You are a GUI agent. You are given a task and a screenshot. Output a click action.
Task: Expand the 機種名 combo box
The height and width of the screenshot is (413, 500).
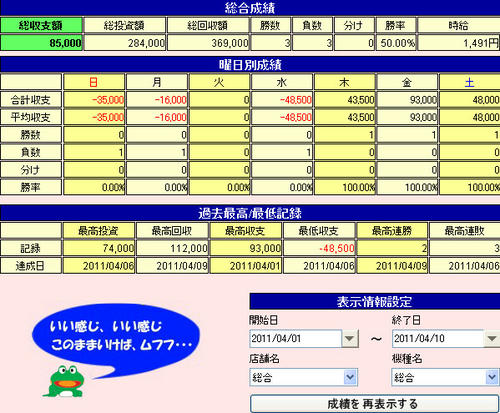pyautogui.click(x=492, y=377)
